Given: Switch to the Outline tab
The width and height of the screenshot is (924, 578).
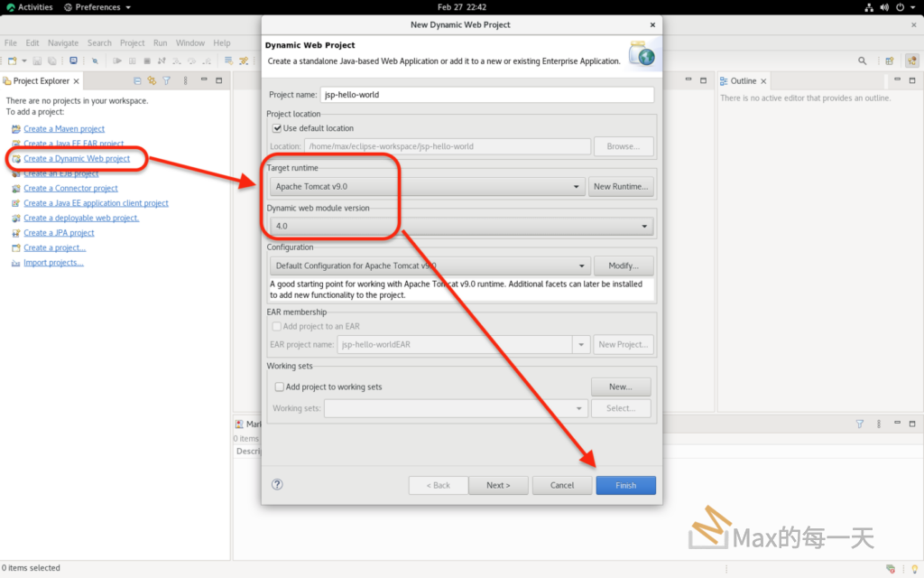Looking at the screenshot, I should point(743,81).
